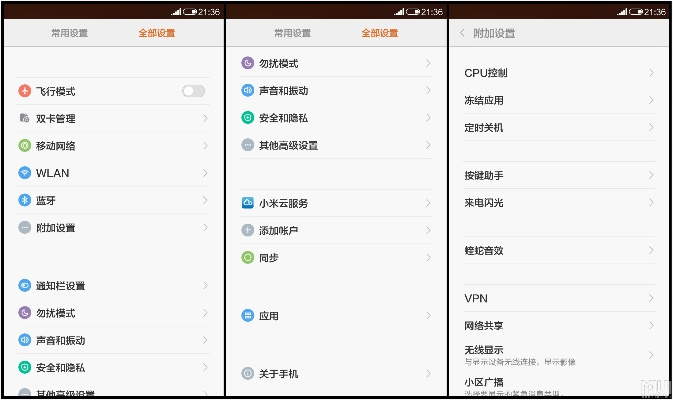
Task: Tap the blue 应用 apps icon
Action: pyautogui.click(x=248, y=316)
